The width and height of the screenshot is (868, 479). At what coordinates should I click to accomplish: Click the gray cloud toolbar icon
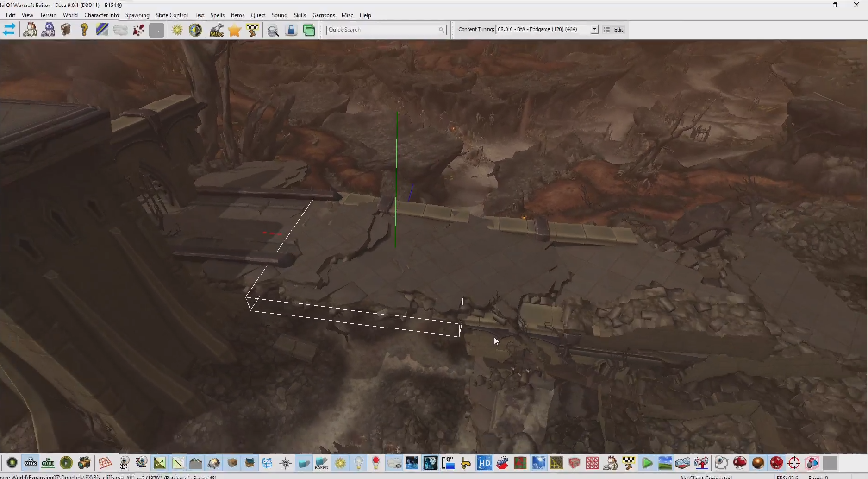pos(120,30)
